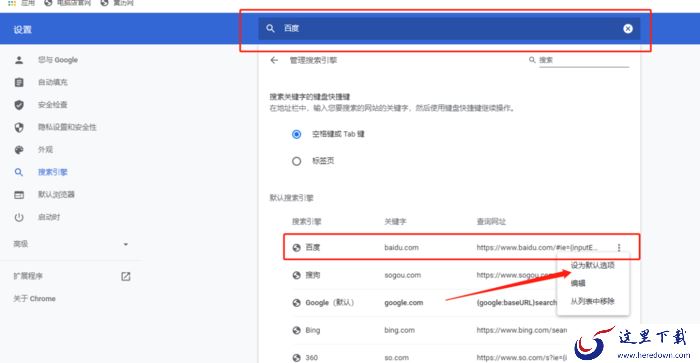The height and width of the screenshot is (363, 700).
Task: Click the external link icon beside 扩展程序
Action: (x=126, y=276)
